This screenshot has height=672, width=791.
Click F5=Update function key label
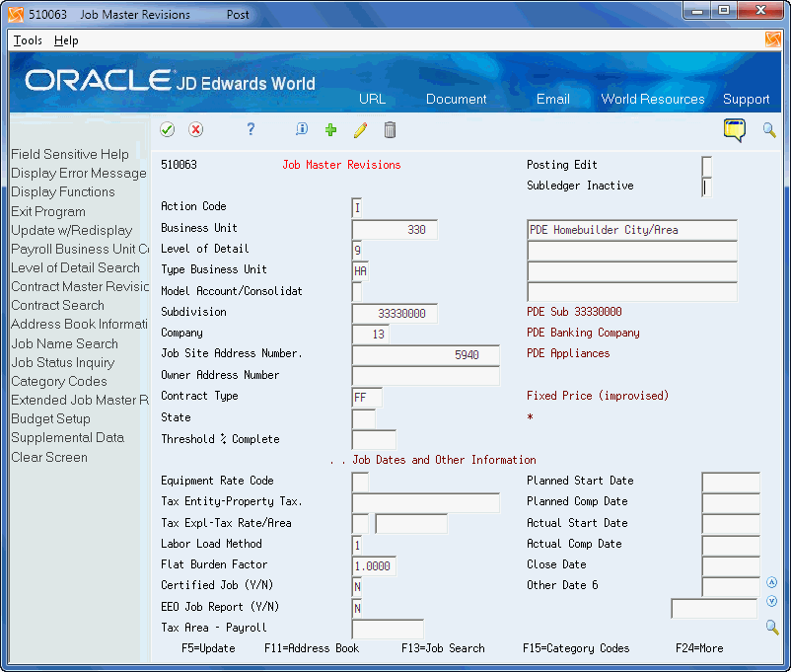pyautogui.click(x=208, y=648)
